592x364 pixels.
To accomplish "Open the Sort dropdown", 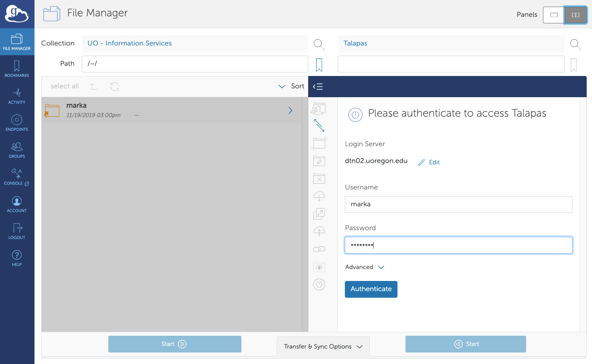I will click(291, 86).
